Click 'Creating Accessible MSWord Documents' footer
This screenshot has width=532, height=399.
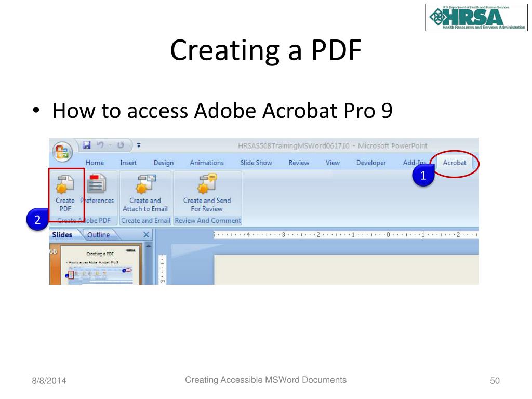pyautogui.click(x=265, y=380)
